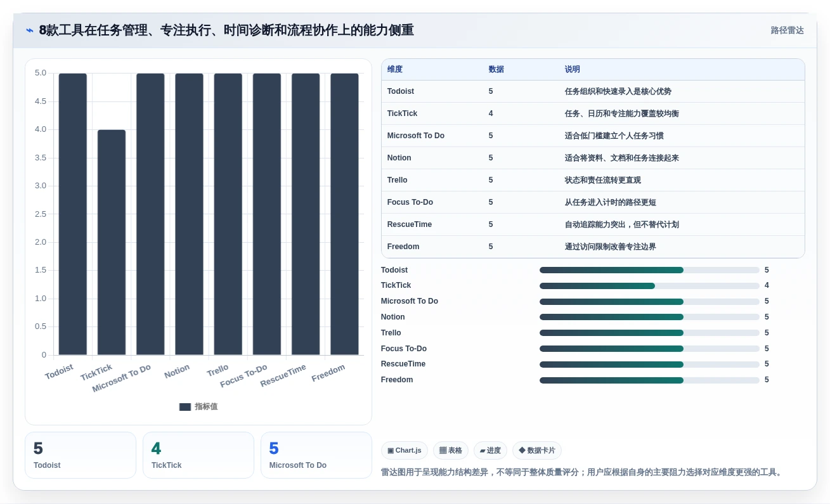Click the Trello x-axis label under chart
830x504 pixels.
pyautogui.click(x=217, y=371)
